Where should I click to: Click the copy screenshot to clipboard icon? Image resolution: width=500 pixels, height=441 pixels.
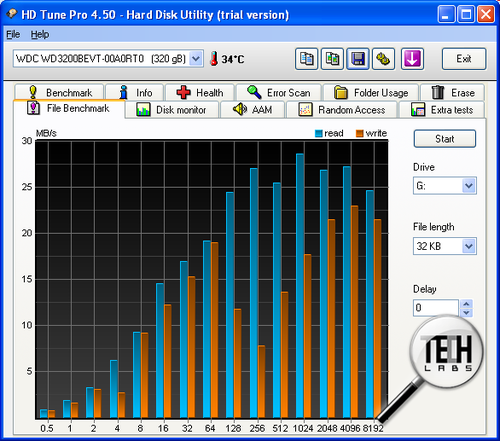[x=332, y=59]
